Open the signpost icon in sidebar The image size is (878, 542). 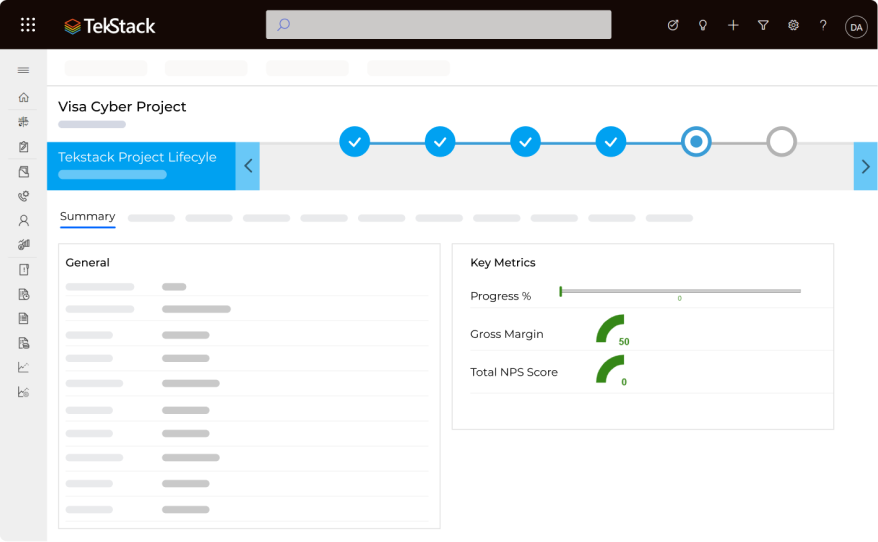coord(24,122)
